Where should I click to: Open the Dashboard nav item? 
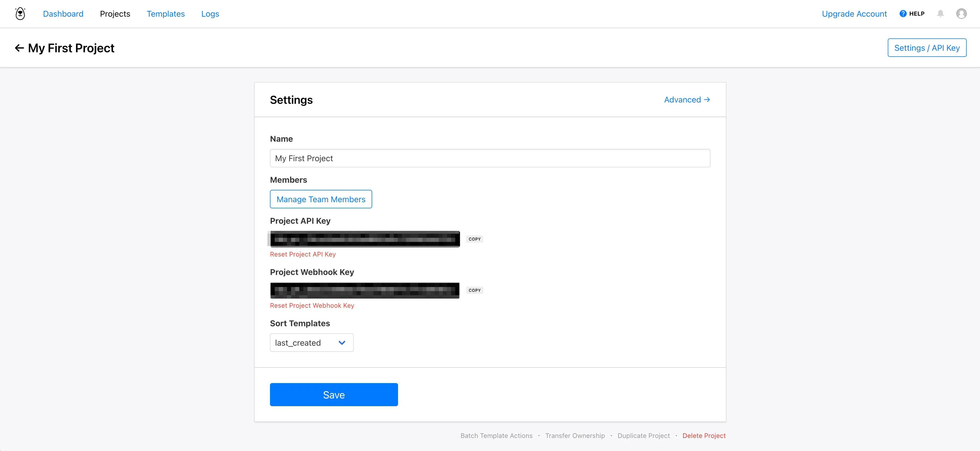coord(63,14)
